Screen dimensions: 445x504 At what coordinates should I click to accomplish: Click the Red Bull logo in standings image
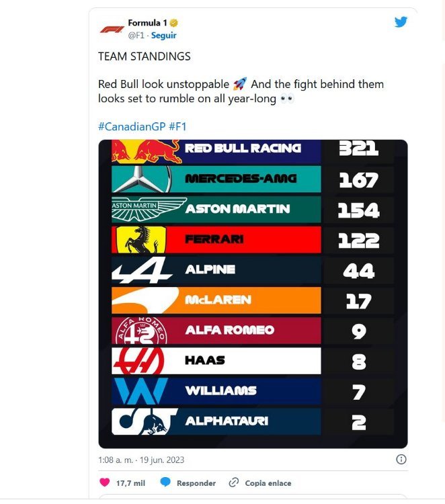pos(146,151)
